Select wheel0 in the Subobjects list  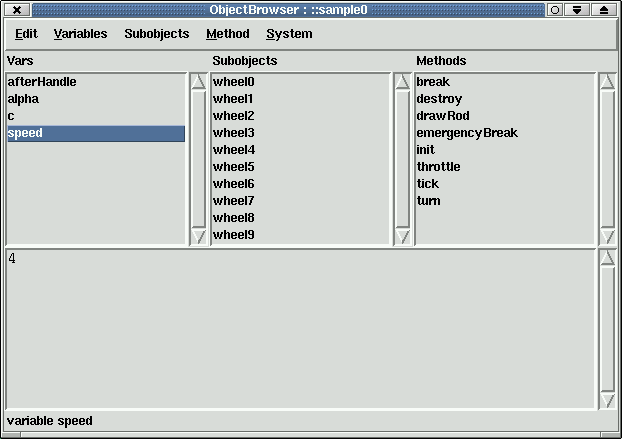[x=234, y=82]
